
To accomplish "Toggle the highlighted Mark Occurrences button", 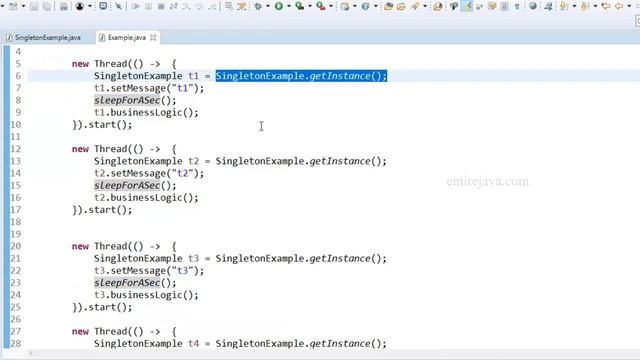I will pyautogui.click(x=467, y=6).
